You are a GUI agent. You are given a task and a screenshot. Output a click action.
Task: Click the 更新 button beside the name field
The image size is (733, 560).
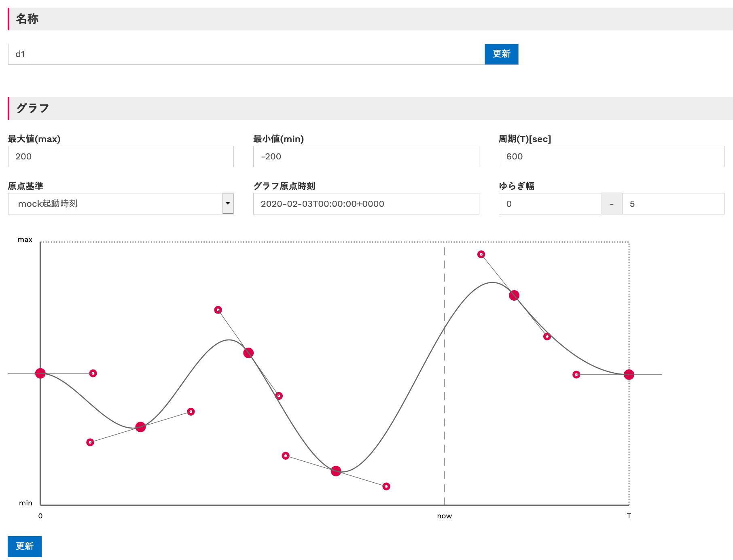501,54
